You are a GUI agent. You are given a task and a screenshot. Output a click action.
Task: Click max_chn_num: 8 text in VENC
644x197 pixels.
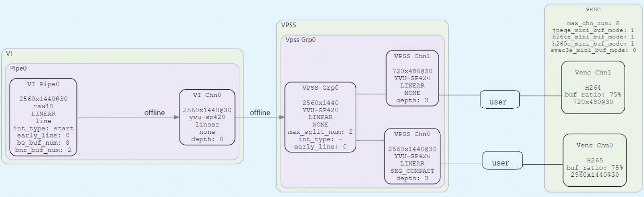(593, 23)
